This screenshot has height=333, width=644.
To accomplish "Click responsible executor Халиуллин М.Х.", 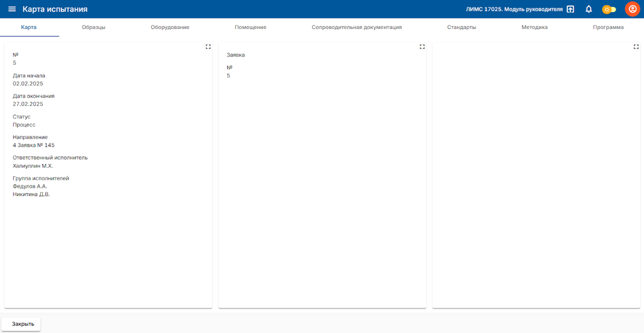I will pos(33,166).
